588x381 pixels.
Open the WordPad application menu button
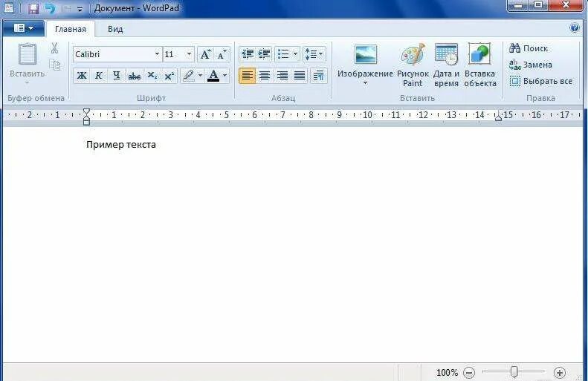point(24,28)
